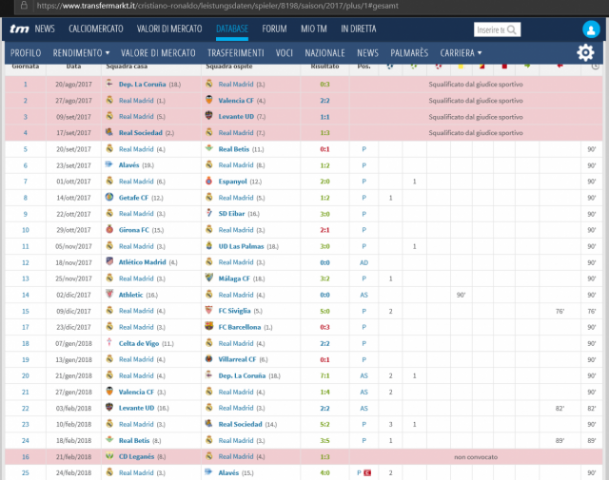
Task: Expand the Rendimento dropdown menu
Action: coord(81,53)
